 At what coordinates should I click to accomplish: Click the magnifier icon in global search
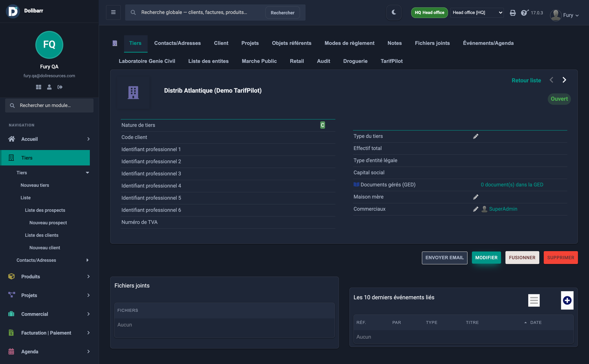133,13
